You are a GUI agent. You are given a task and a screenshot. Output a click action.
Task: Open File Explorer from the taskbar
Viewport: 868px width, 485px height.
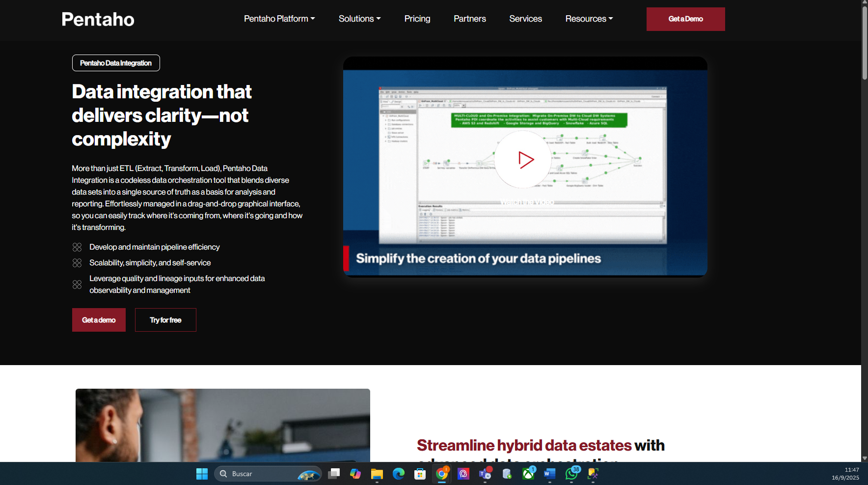coord(377,474)
